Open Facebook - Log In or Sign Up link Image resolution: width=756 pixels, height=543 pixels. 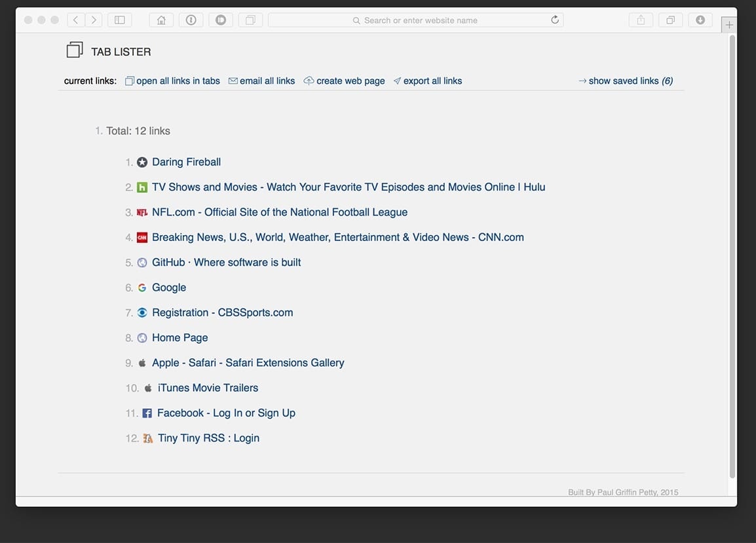pos(226,413)
